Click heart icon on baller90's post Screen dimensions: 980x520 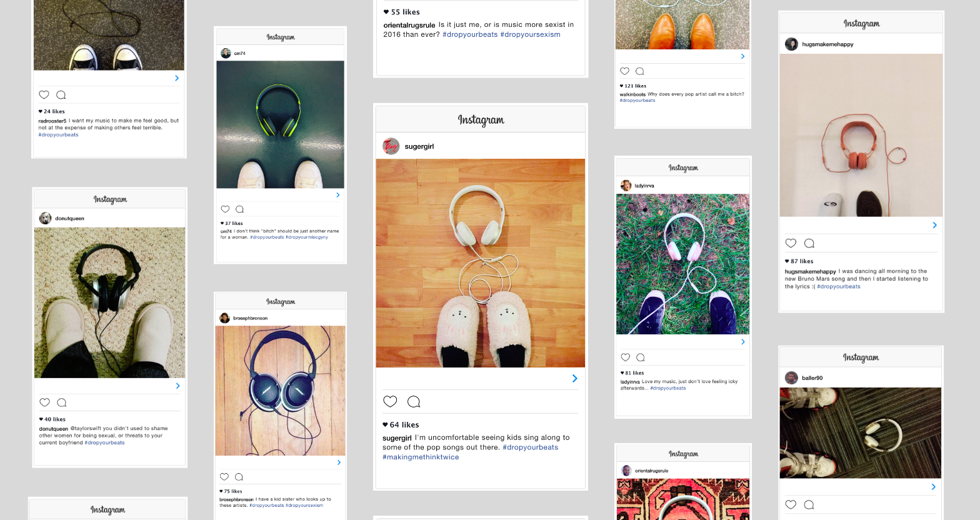click(791, 504)
